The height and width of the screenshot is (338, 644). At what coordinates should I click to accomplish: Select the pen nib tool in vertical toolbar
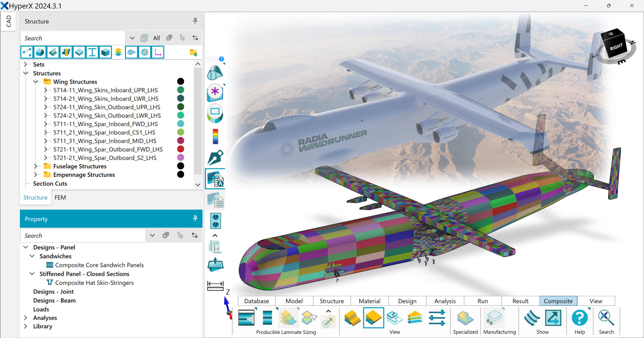pos(215,157)
